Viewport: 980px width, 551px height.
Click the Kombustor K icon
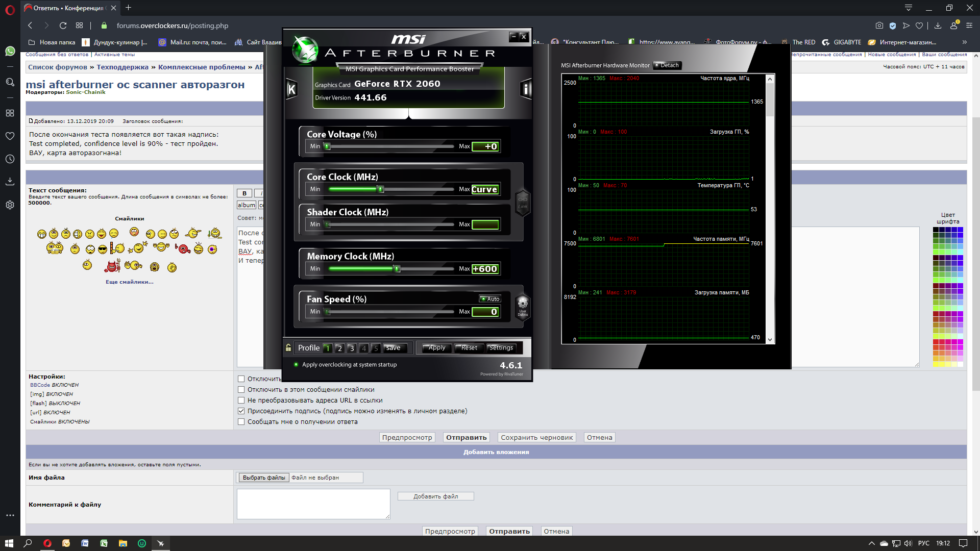[x=291, y=90]
